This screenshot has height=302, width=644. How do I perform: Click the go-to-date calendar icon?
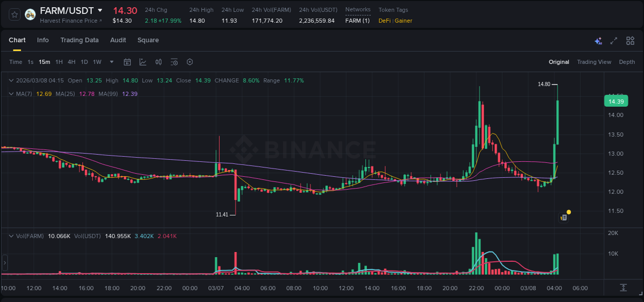pos(127,62)
